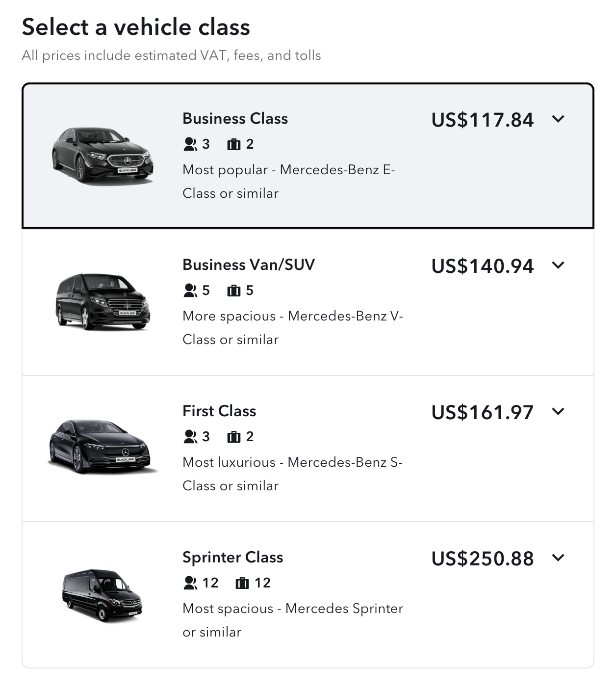Click the US$117.84 Business Class price
This screenshot has height=692, width=616.
pos(482,120)
